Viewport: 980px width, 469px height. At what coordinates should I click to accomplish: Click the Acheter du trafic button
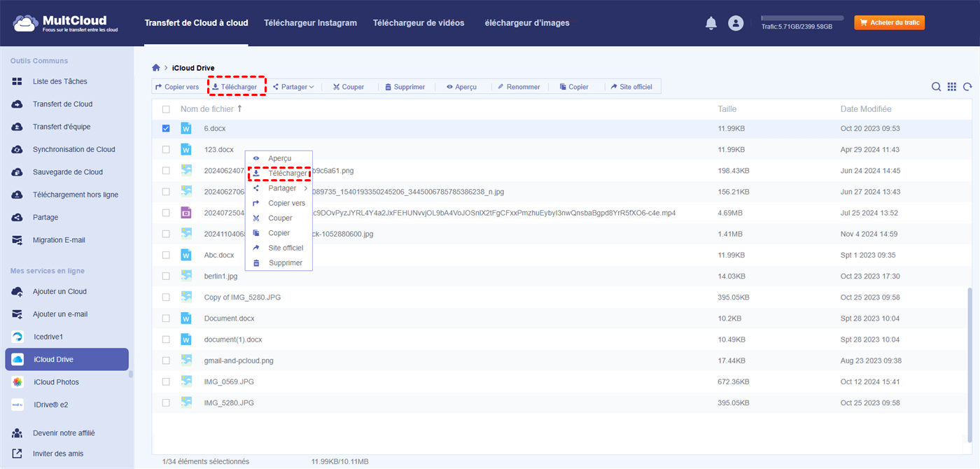(x=889, y=23)
